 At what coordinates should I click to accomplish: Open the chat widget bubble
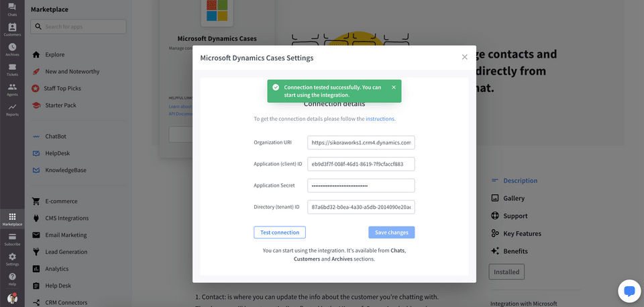(x=629, y=292)
